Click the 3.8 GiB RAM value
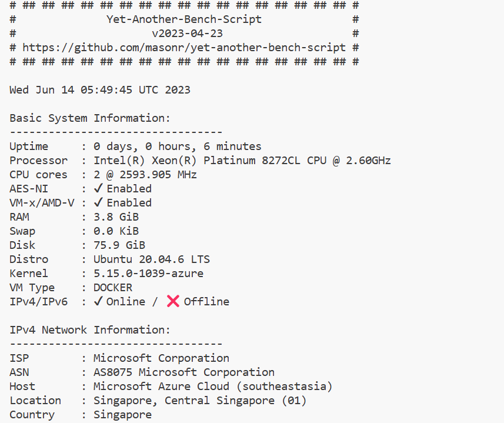Viewport: 504px width, 423px height. pyautogui.click(x=116, y=217)
